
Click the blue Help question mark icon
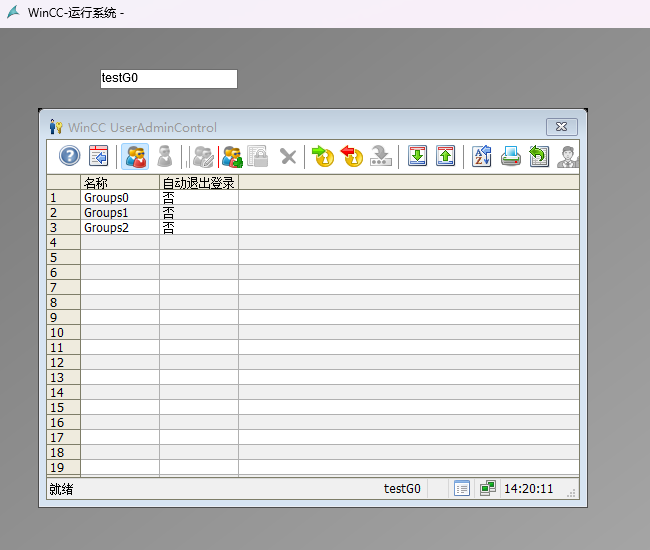69,156
